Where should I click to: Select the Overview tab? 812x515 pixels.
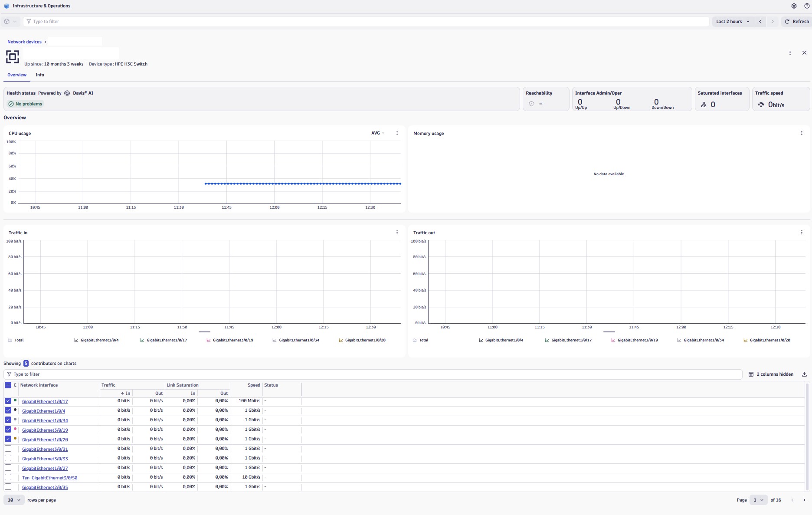17,75
